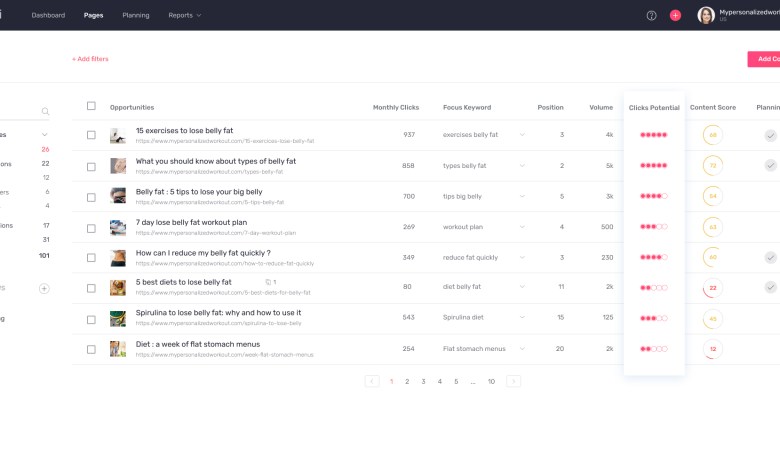Viewport: 780px width, 470px height.
Task: Open keyword dropdown for reduce fat quickly
Action: (x=522, y=258)
